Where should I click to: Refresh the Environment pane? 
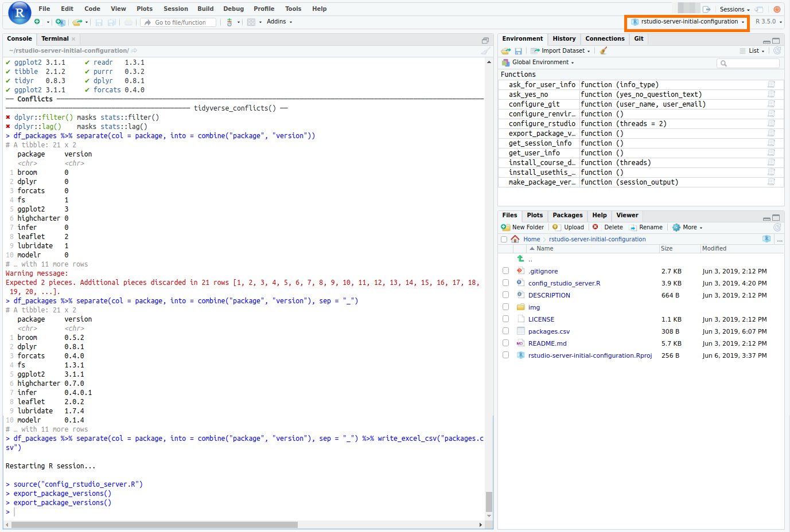coord(777,51)
